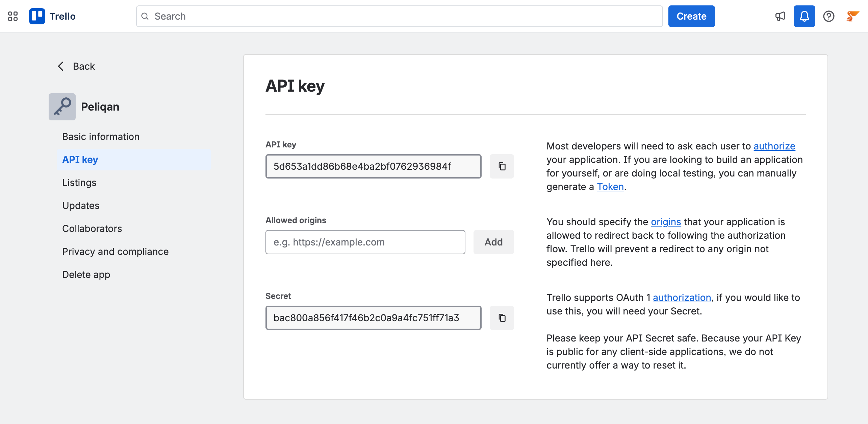Follow the authorize link
Image resolution: width=868 pixels, height=424 pixels.
point(774,146)
